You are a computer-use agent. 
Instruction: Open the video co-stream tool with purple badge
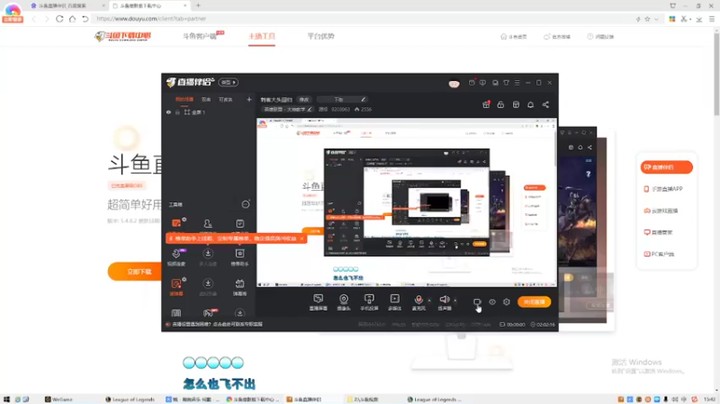176,256
